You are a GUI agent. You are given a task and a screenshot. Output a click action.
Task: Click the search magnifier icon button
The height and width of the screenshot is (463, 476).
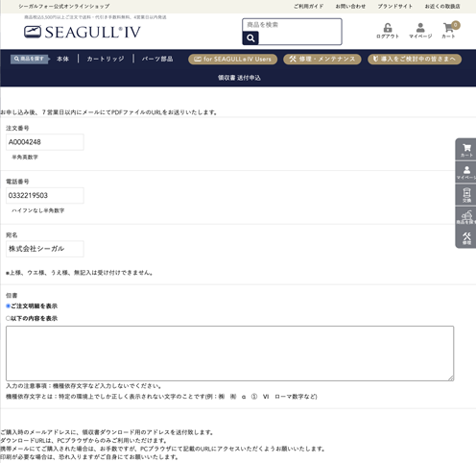coord(250,38)
